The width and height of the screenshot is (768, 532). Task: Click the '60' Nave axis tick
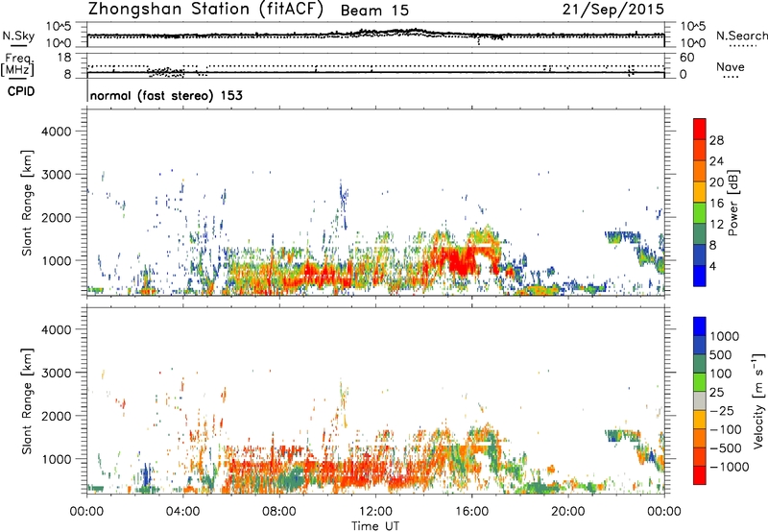(686, 58)
